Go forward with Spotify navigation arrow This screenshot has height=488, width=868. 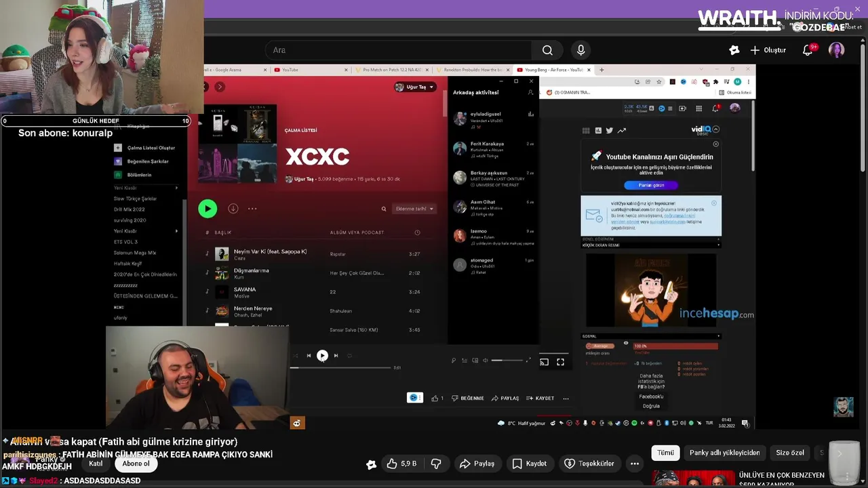220,87
